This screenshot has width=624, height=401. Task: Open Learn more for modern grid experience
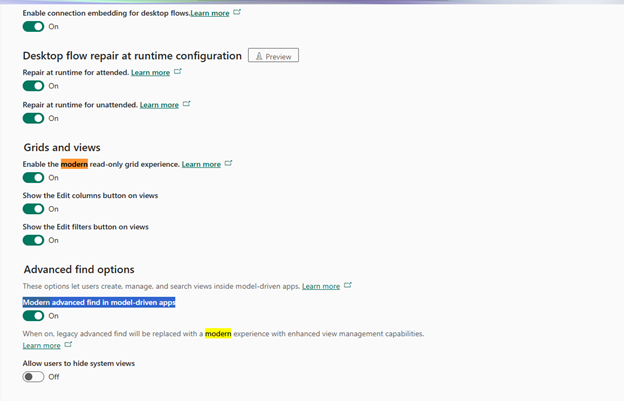(201, 164)
